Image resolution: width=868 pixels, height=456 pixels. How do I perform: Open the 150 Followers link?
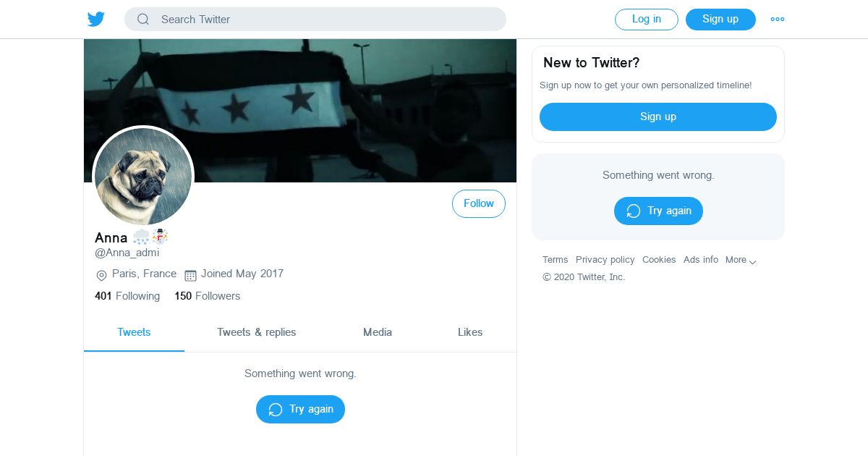point(208,296)
